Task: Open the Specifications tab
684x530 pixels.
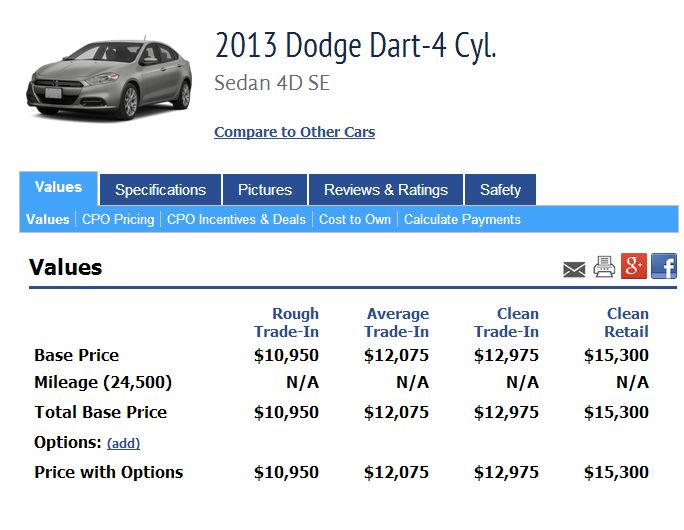Action: coord(160,190)
